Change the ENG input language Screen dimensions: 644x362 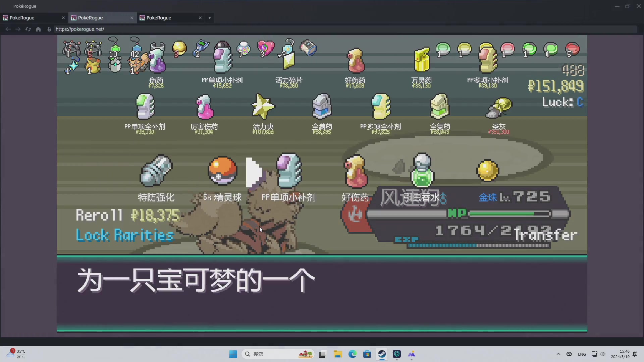582,354
